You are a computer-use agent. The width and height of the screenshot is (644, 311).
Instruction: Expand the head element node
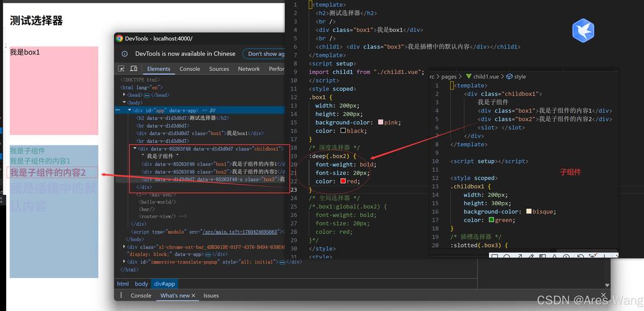coord(124,95)
